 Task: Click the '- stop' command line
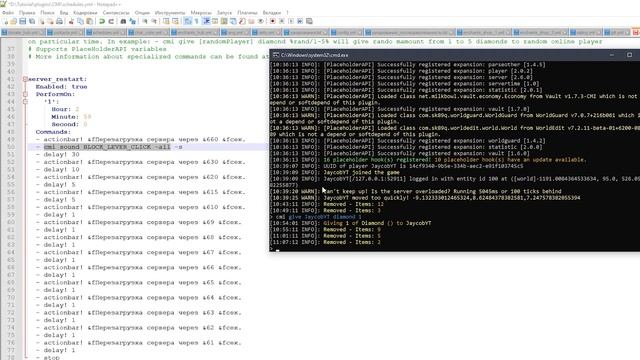coord(48,357)
